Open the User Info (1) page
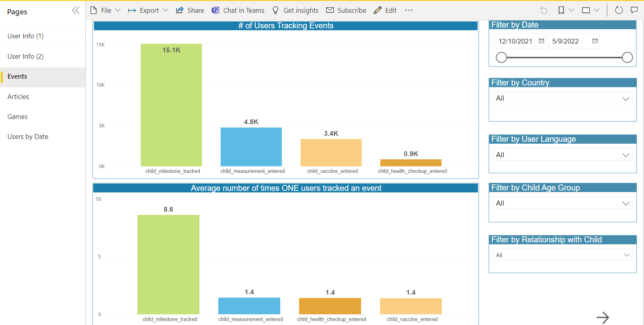 (43, 36)
